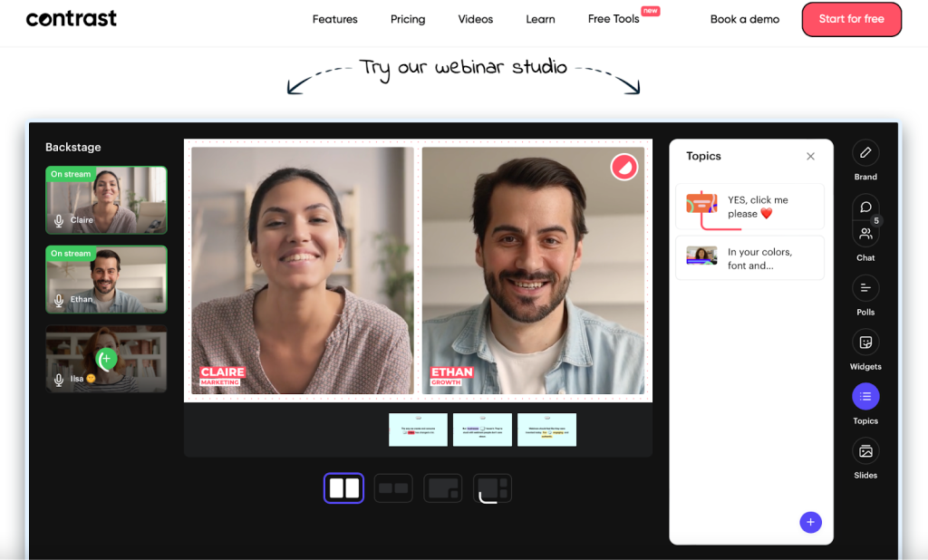Open the Slides icon
This screenshot has height=560, width=928.
pyautogui.click(x=865, y=451)
